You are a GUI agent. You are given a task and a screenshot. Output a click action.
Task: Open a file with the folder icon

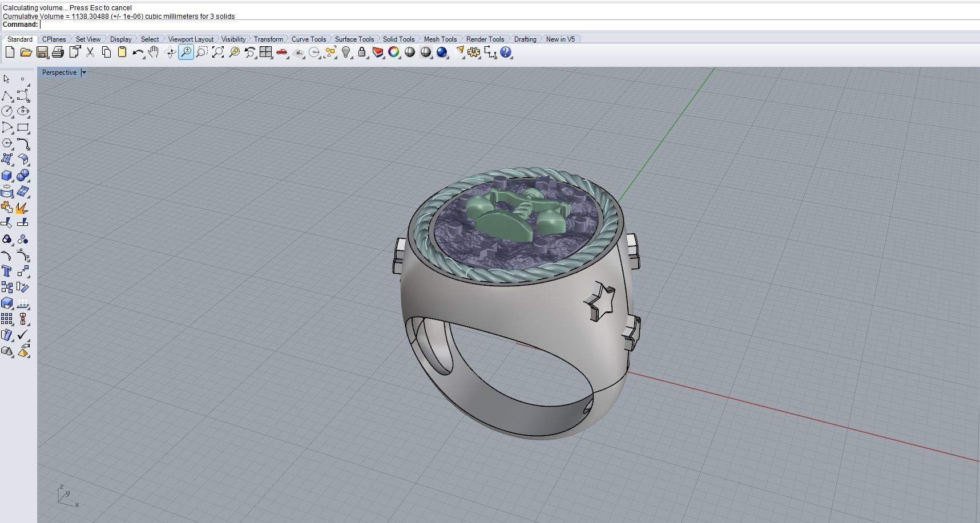pos(26,52)
